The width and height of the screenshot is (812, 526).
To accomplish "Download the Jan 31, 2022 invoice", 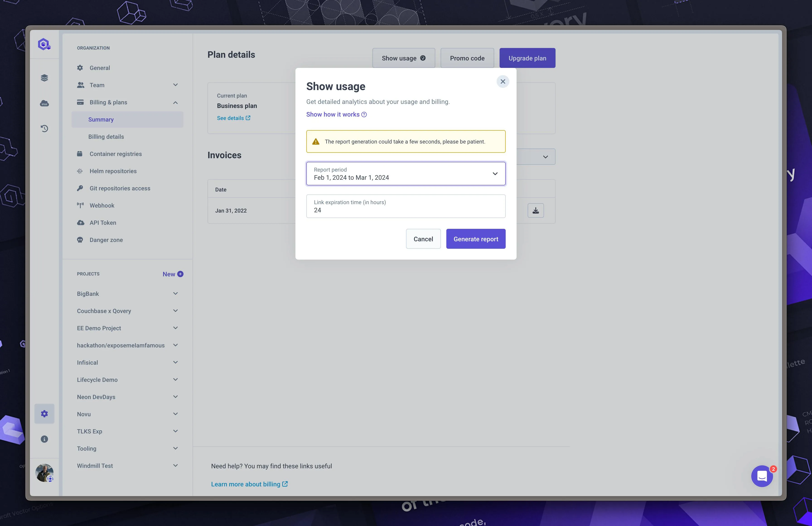I will click(x=535, y=210).
